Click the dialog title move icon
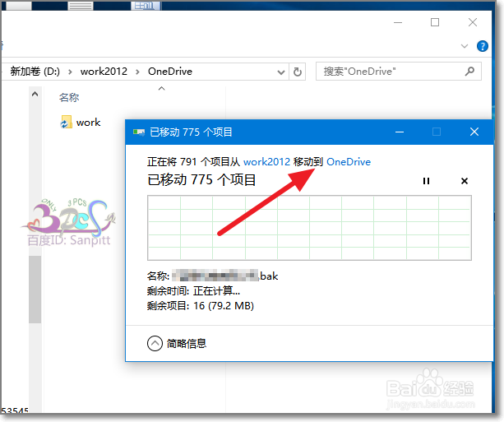The image size is (504, 422). (x=139, y=132)
